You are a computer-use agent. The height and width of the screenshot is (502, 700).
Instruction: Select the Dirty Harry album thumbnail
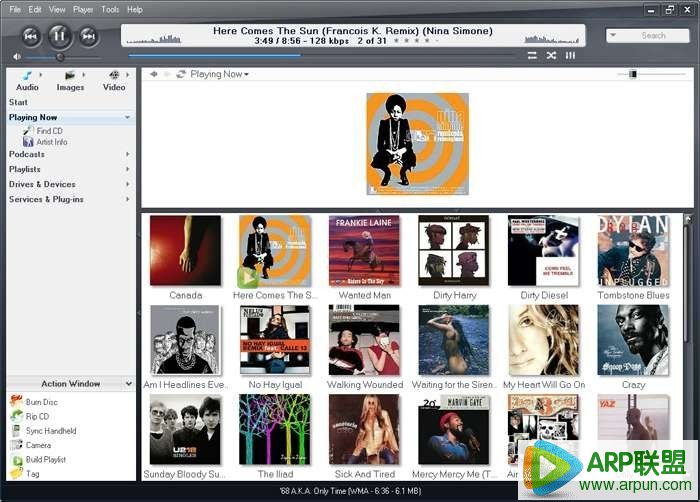coord(454,251)
